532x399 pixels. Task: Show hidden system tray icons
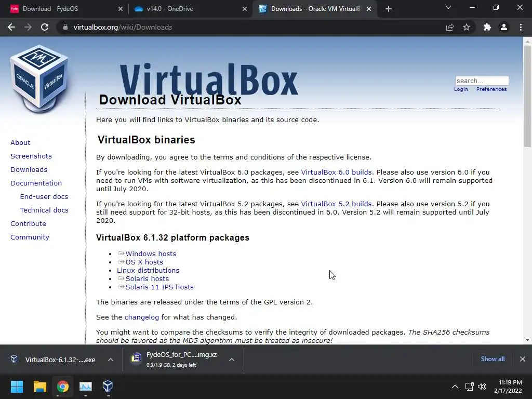(455, 387)
